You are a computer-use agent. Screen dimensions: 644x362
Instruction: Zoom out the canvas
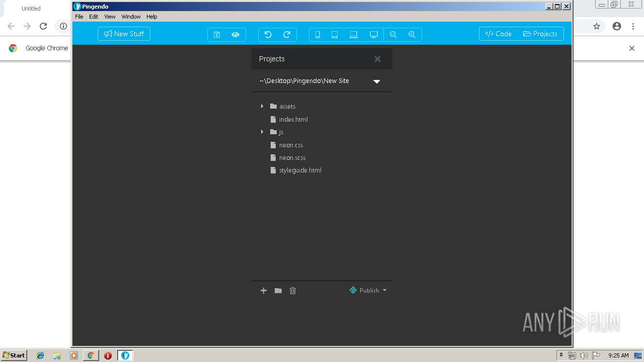point(393,34)
